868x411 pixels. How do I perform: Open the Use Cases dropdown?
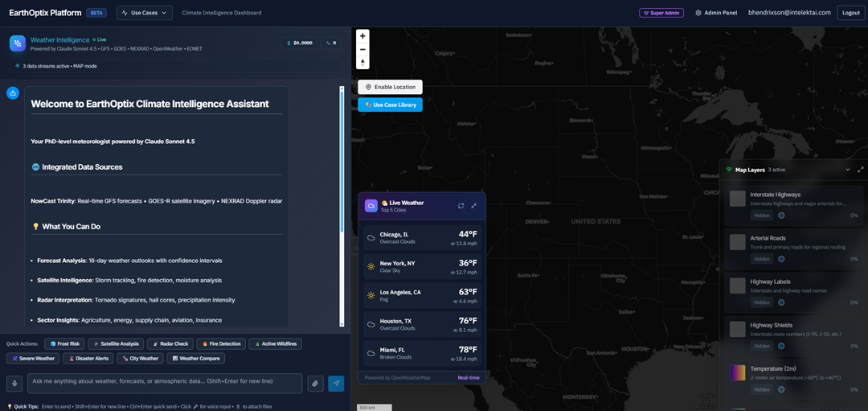[x=144, y=13]
